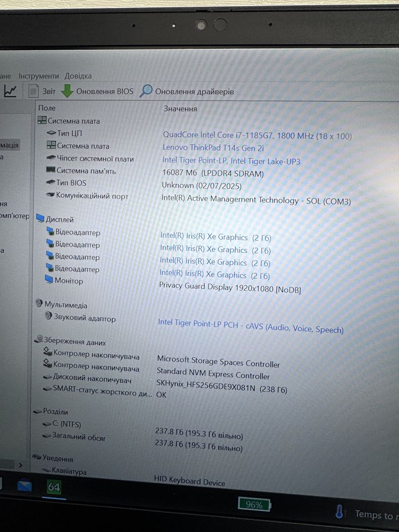Click the Звуковий адаптор row icon
This screenshot has height=532, width=399.
[48, 316]
